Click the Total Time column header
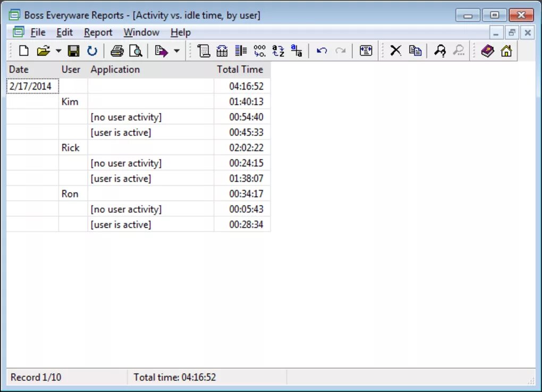Viewport: 542px width, 392px height. click(242, 70)
